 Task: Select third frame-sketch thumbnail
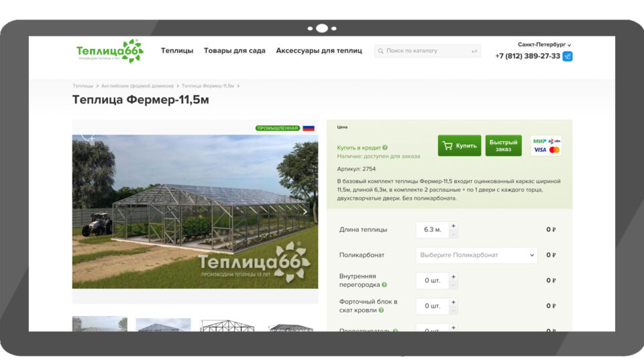tap(227, 325)
